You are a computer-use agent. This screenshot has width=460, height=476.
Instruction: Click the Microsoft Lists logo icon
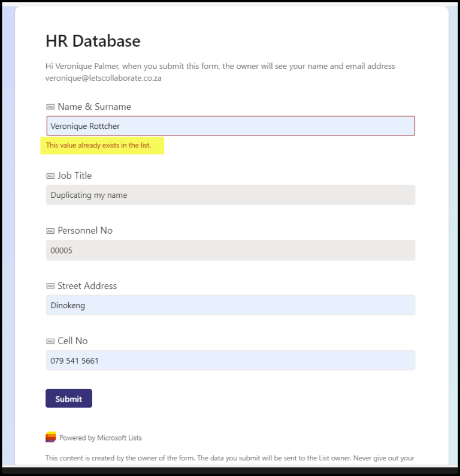pyautogui.click(x=51, y=438)
